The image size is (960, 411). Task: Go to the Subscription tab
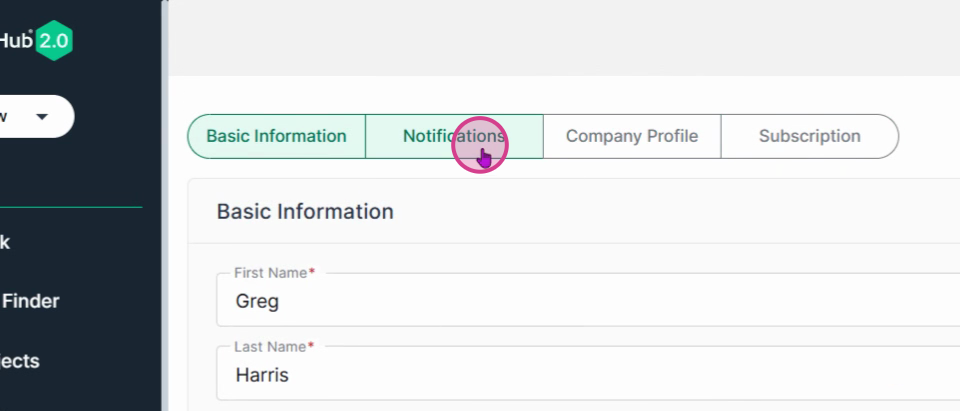809,136
